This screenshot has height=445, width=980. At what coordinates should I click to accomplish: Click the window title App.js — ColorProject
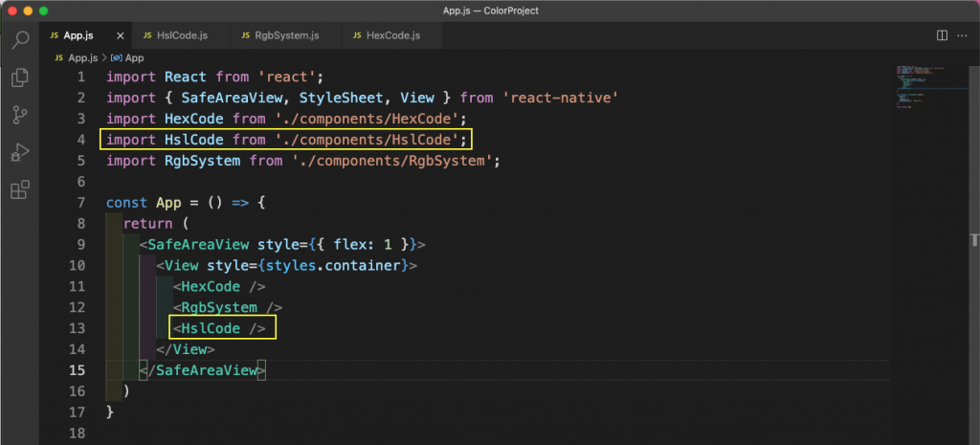[490, 11]
